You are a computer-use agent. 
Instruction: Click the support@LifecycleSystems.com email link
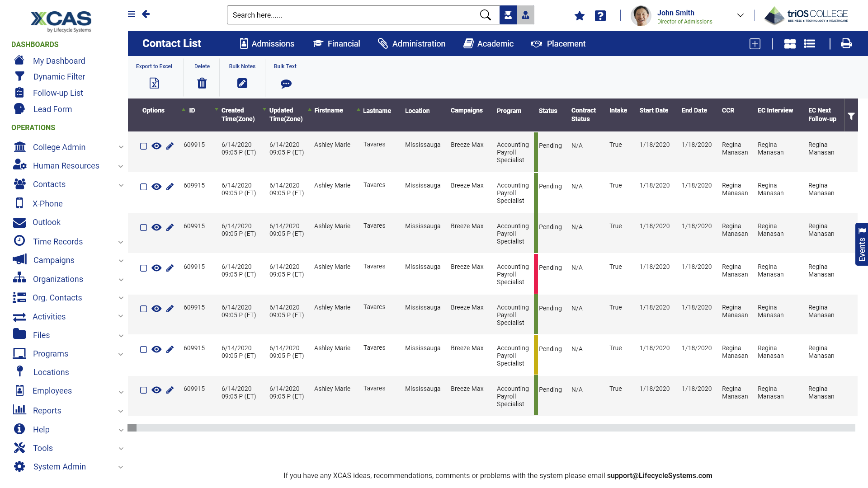659,475
